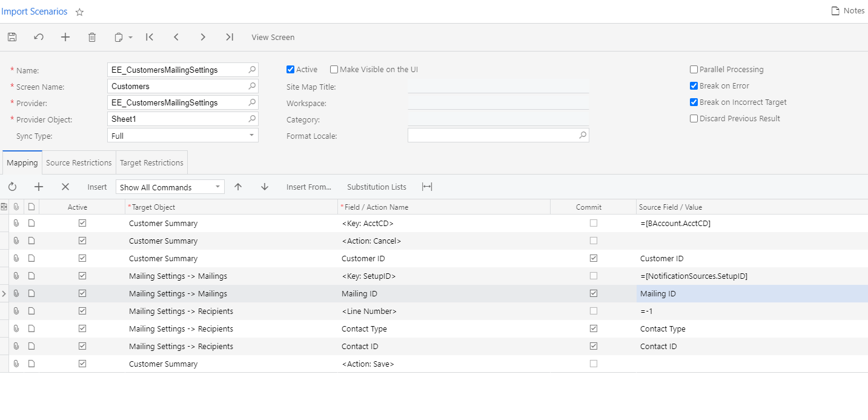This screenshot has height=420, width=868.
Task: Switch to Source Restrictions tab
Action: (79, 162)
